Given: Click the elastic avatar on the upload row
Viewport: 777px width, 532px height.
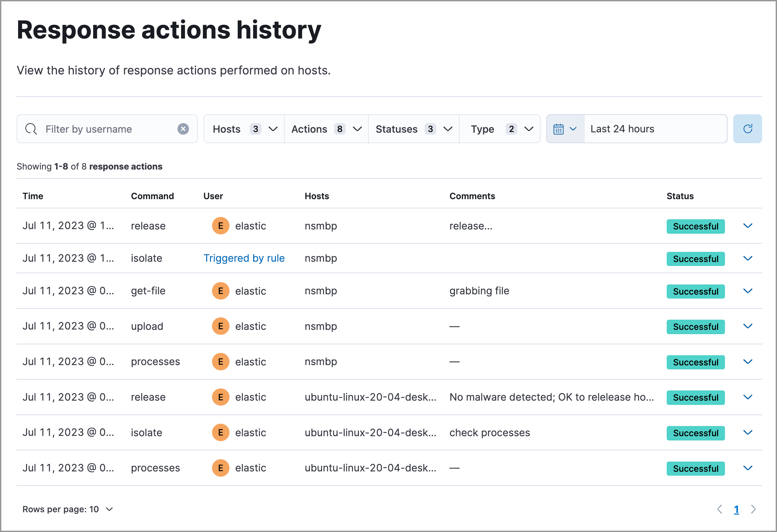Looking at the screenshot, I should (220, 326).
